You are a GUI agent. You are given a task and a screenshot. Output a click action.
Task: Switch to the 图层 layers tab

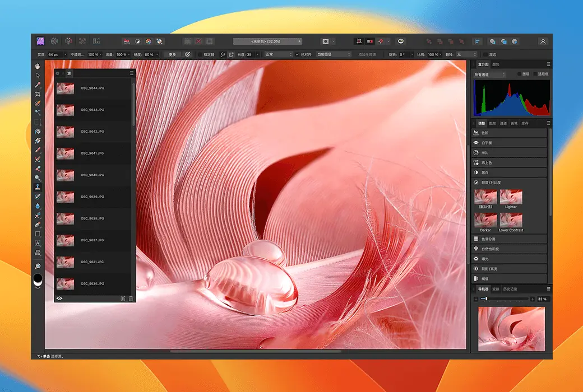click(492, 123)
